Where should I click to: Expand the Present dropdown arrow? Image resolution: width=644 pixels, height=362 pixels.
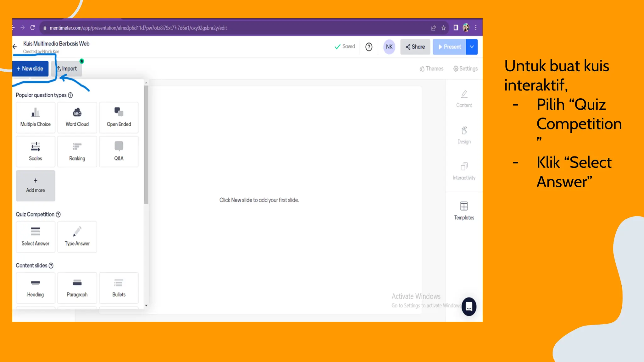pos(472,47)
